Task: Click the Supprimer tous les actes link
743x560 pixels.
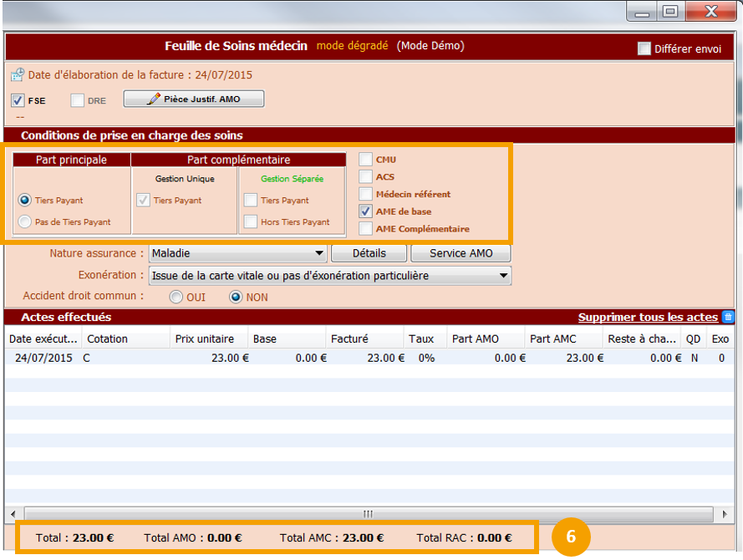Action: (x=647, y=317)
